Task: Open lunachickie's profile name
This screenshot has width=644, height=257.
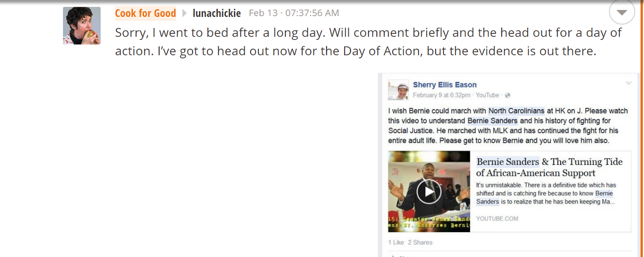Action: point(217,13)
